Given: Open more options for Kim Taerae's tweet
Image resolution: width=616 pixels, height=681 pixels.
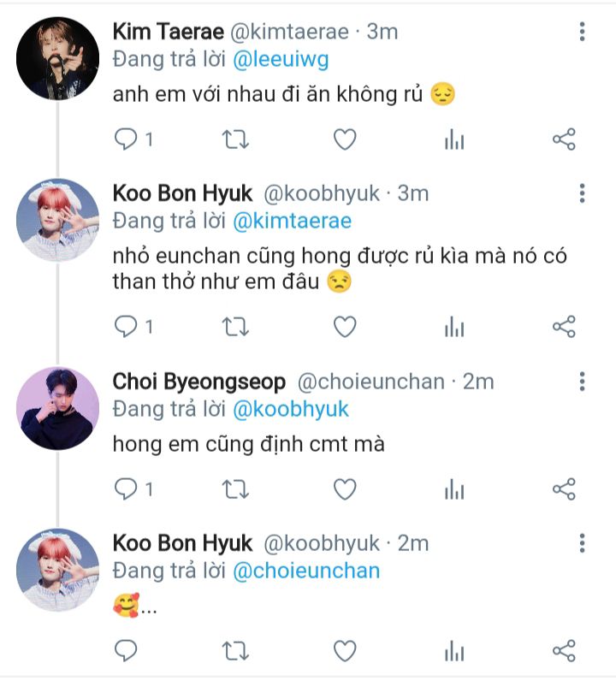Looking at the screenshot, I should pyautogui.click(x=582, y=33).
